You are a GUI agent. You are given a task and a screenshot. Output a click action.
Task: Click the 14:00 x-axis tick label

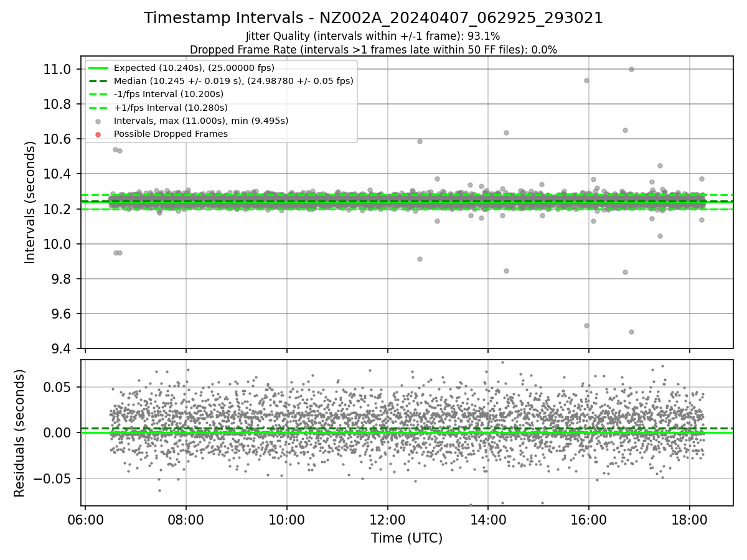click(x=488, y=519)
